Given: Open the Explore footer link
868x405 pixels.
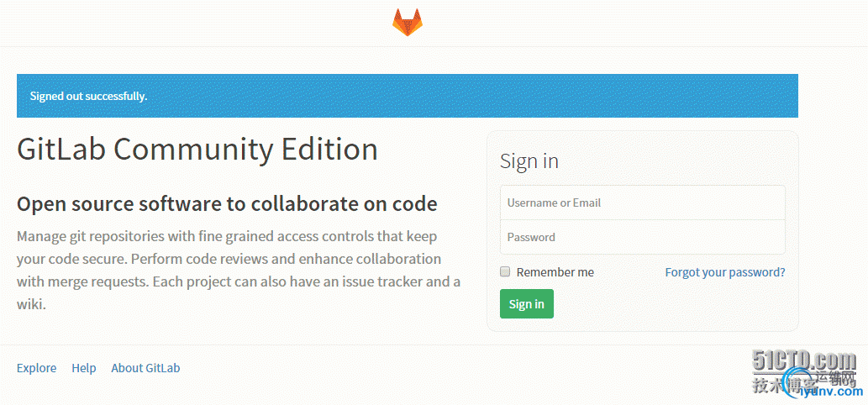Looking at the screenshot, I should pos(36,368).
